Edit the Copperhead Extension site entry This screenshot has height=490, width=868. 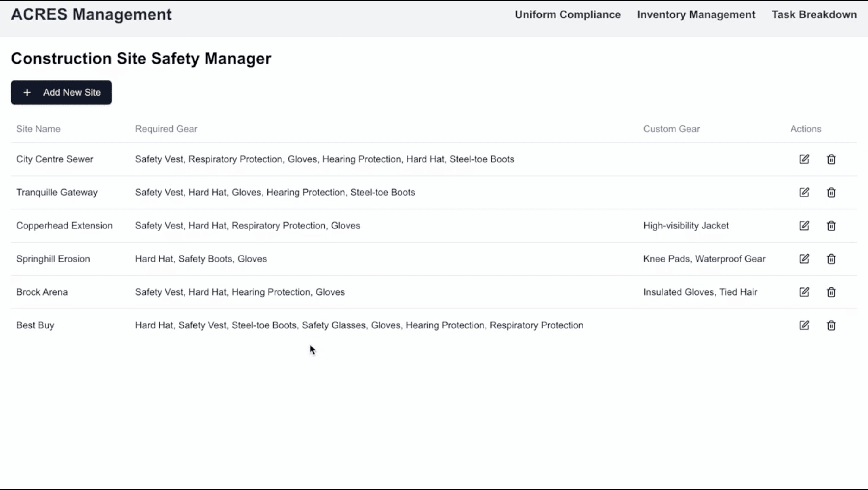[x=804, y=225]
